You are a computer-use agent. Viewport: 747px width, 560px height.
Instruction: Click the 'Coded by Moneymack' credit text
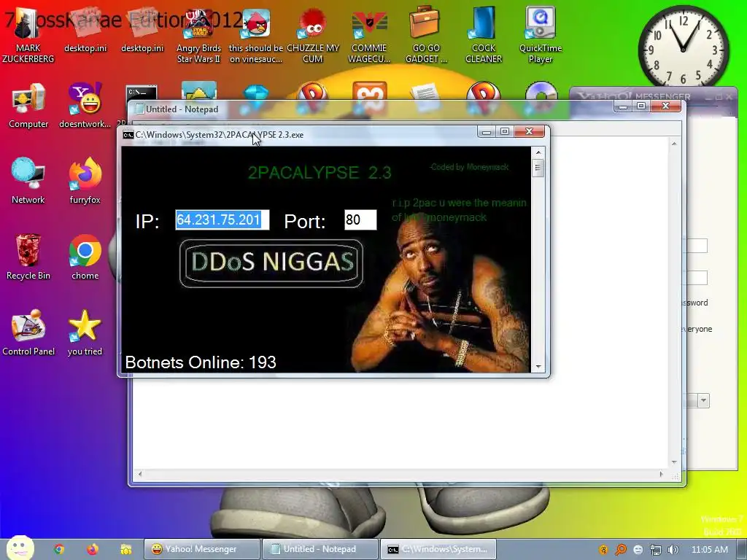469,167
